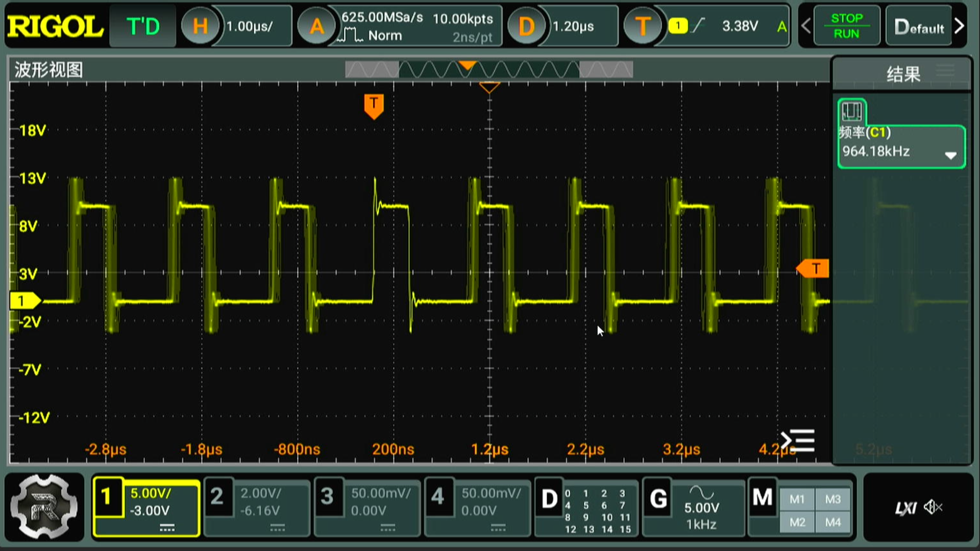Click the Digital channels D icon

click(549, 498)
